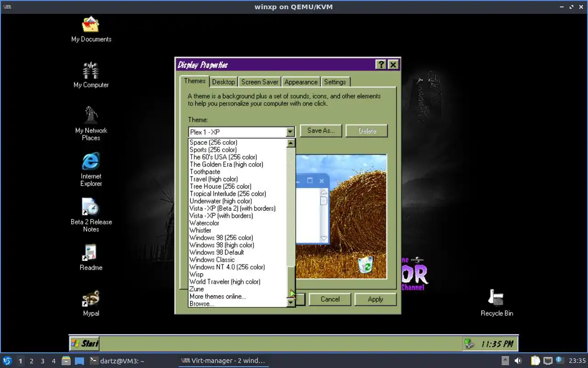Click host panel show desktop icon

point(79,361)
